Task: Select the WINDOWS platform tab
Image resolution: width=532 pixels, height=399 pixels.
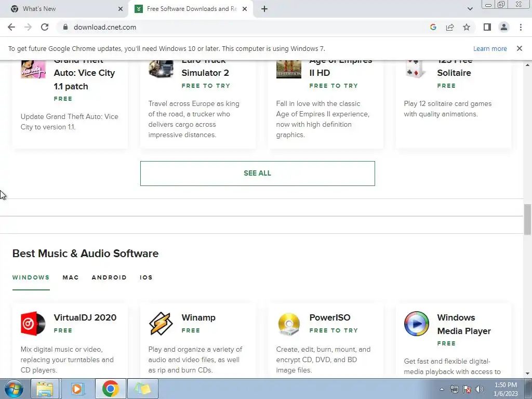Action: click(x=31, y=277)
